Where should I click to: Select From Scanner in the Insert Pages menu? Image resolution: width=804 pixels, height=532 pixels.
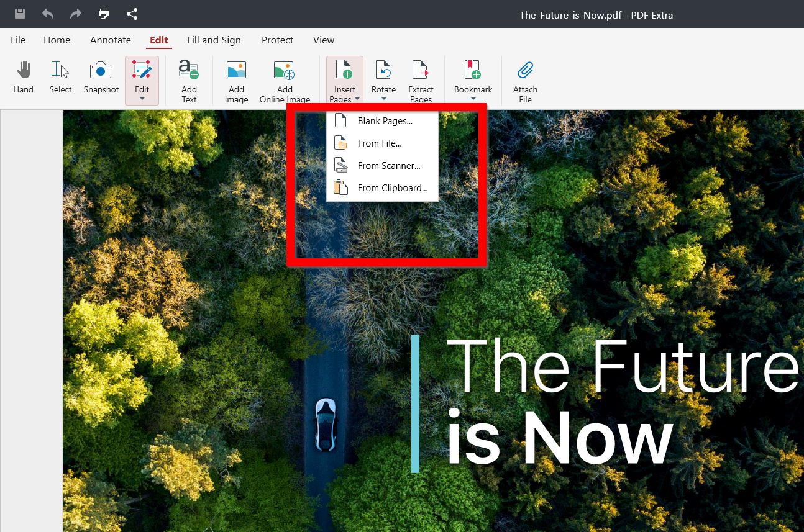point(388,165)
